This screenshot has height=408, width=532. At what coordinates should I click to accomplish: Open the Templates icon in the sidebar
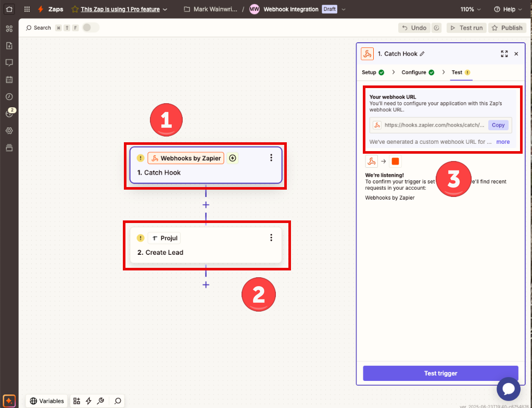pos(9,46)
